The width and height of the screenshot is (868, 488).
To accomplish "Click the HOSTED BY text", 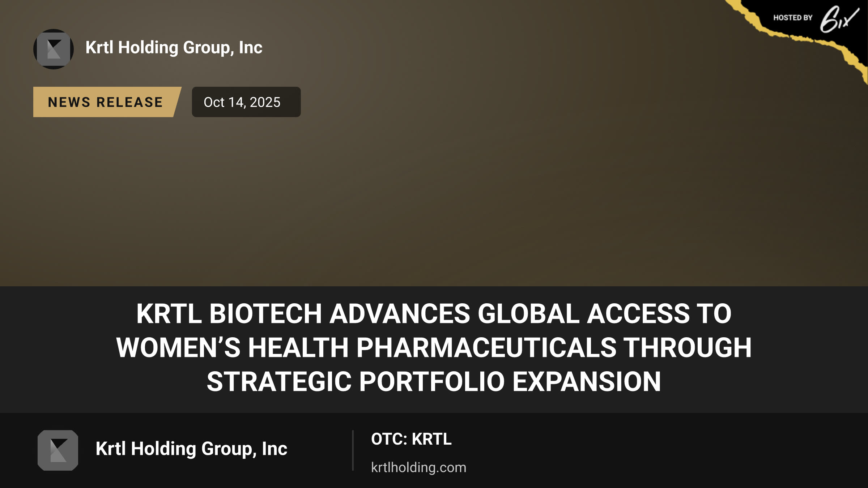I will tap(793, 18).
